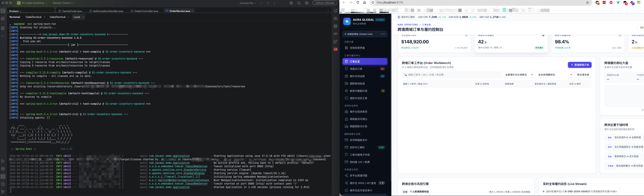Bookmark the page with the star icon
Screen dimensions: 644x196
coord(587,2)
